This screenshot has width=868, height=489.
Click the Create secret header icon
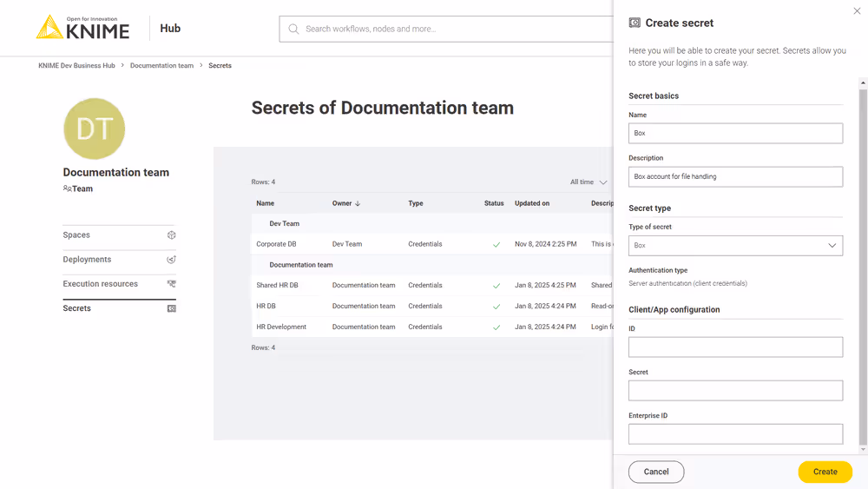635,23
